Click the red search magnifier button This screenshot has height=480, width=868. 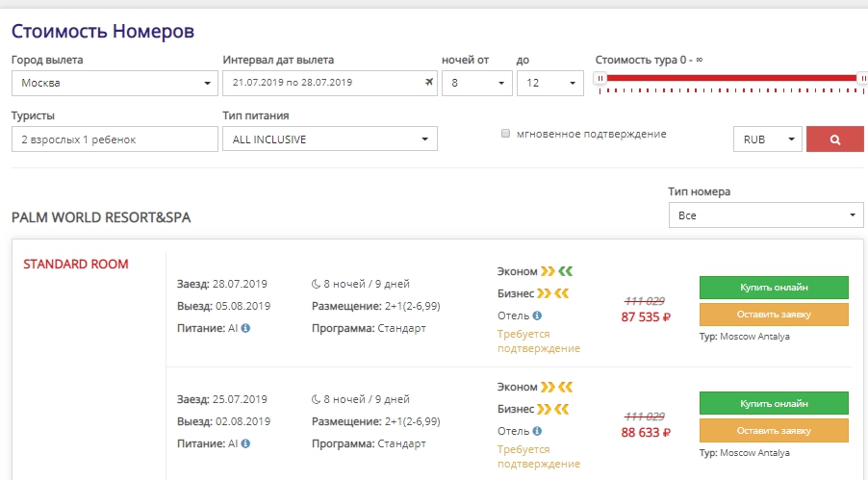[x=834, y=139]
